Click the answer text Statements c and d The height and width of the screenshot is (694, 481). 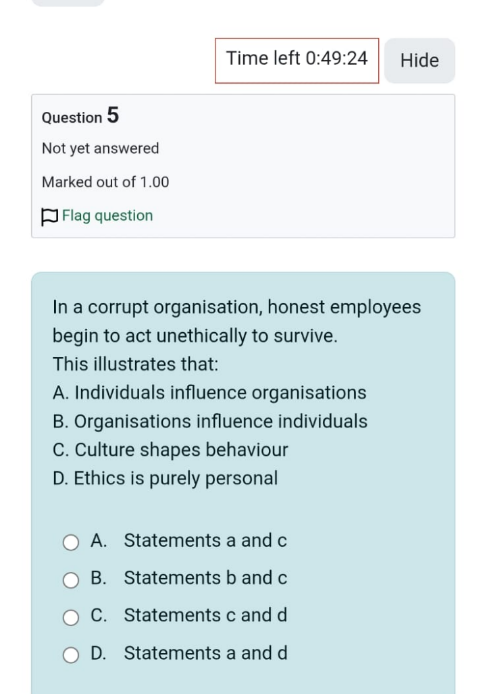(x=205, y=615)
